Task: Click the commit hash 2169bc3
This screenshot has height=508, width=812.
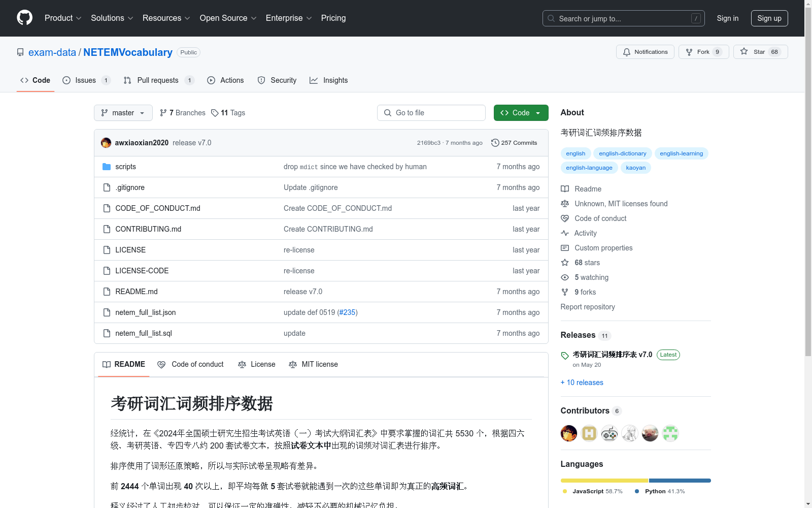Action: click(x=429, y=143)
